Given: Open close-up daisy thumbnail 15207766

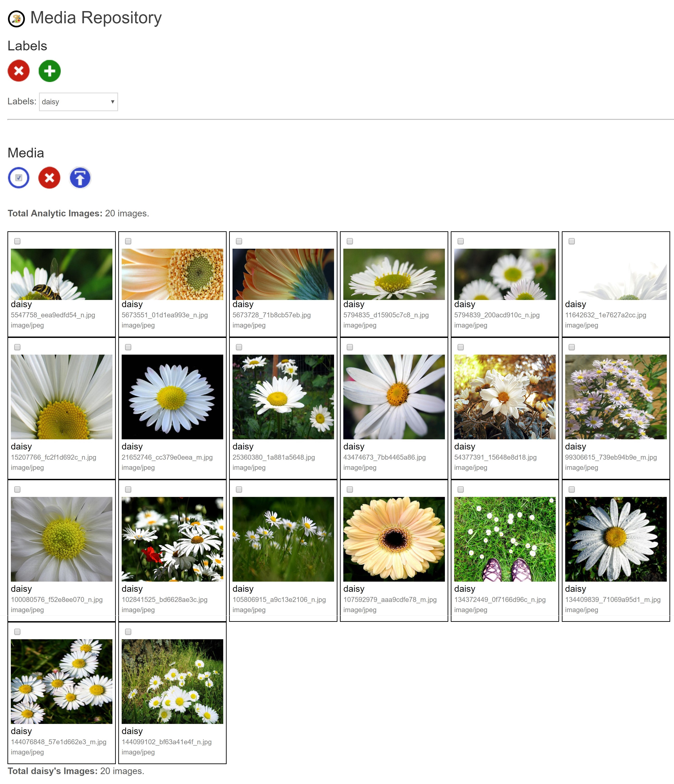Looking at the screenshot, I should [62, 397].
